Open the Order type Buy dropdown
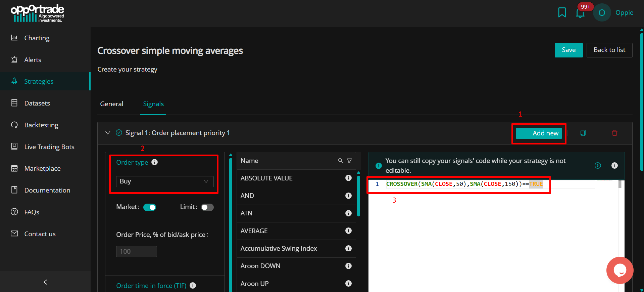644x292 pixels. point(165,181)
